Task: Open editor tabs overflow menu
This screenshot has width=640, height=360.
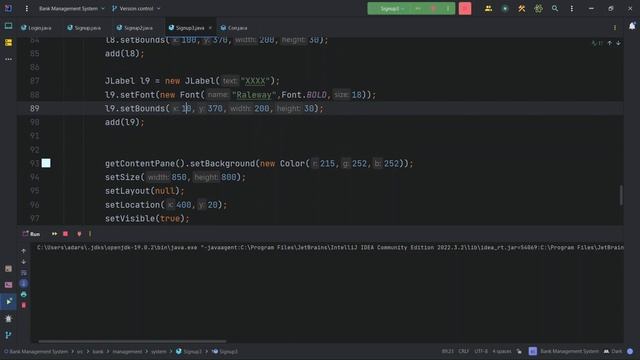Action: (x=615, y=28)
